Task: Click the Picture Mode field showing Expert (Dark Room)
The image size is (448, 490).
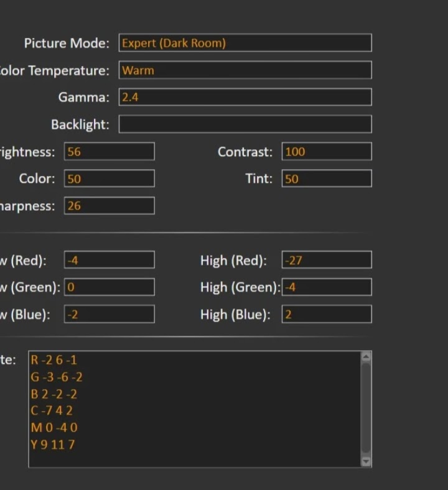Action: tap(245, 43)
